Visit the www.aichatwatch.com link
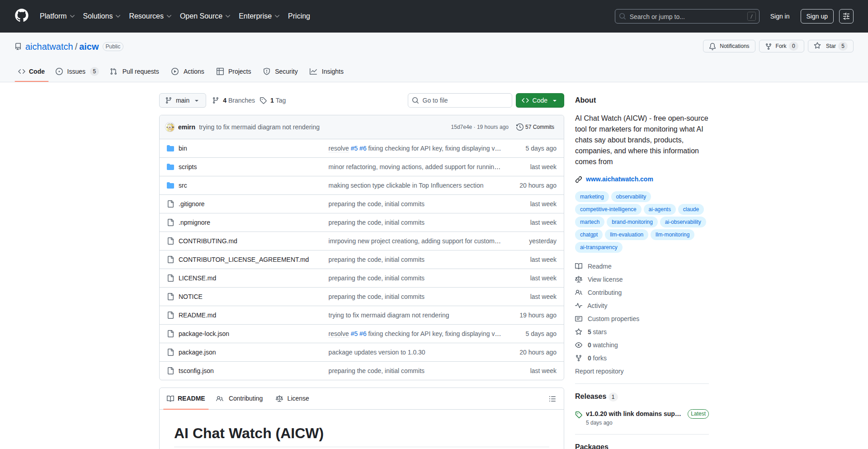 (619, 179)
